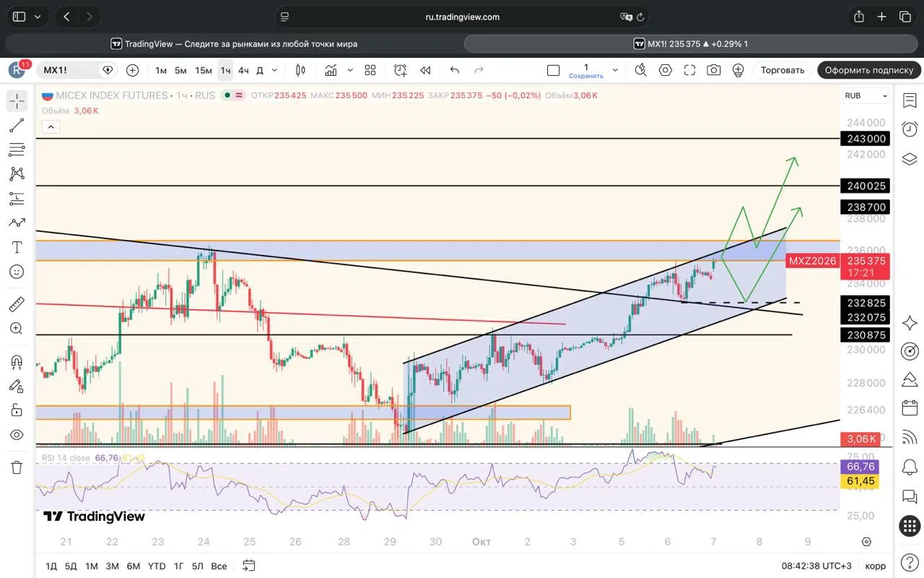
Task: Collapse the indicator legend chevron
Action: pyautogui.click(x=51, y=127)
